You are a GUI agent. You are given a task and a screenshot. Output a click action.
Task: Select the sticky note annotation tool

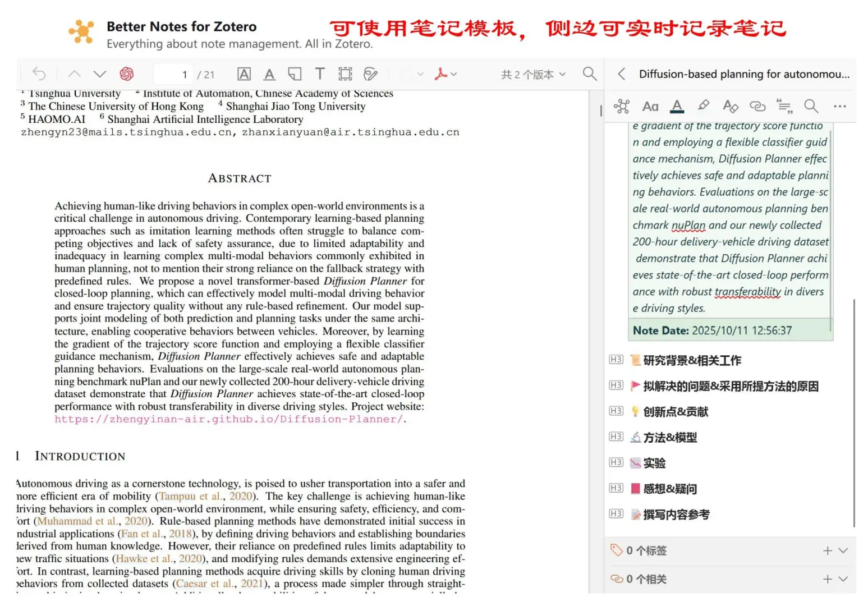tap(295, 74)
